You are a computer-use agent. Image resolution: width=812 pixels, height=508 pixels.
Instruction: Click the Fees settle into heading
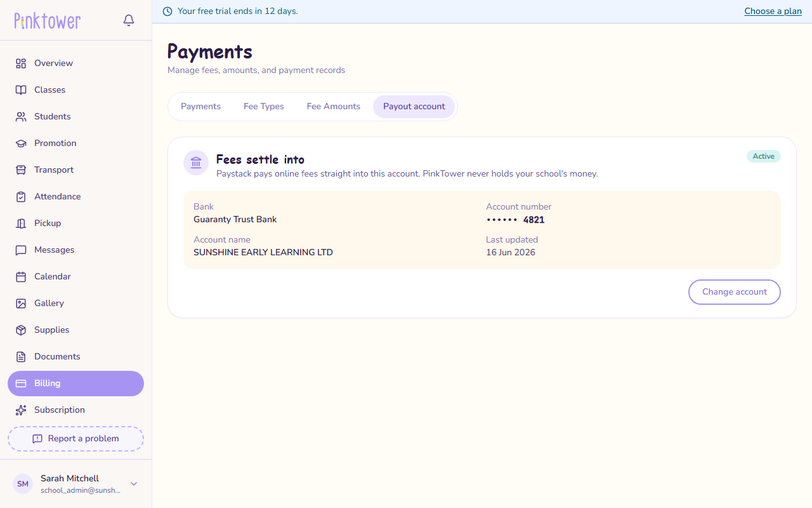pyautogui.click(x=260, y=159)
